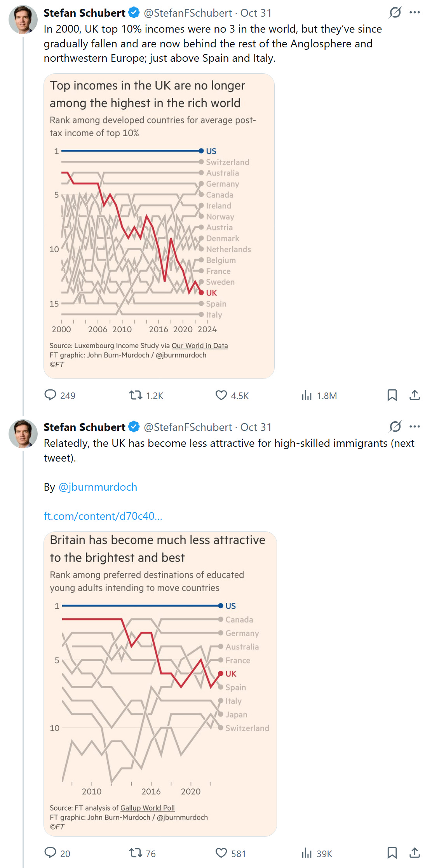Retweet the top incomes tweet

[136, 395]
